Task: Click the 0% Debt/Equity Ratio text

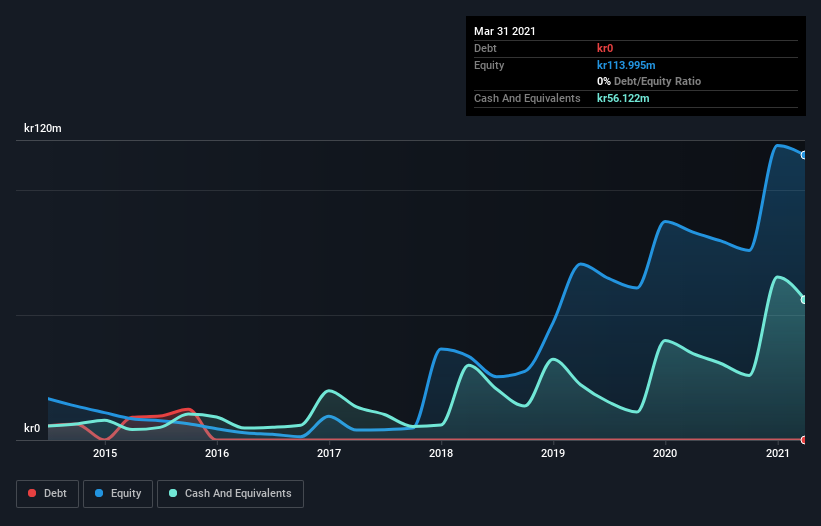Action: pyautogui.click(x=649, y=81)
